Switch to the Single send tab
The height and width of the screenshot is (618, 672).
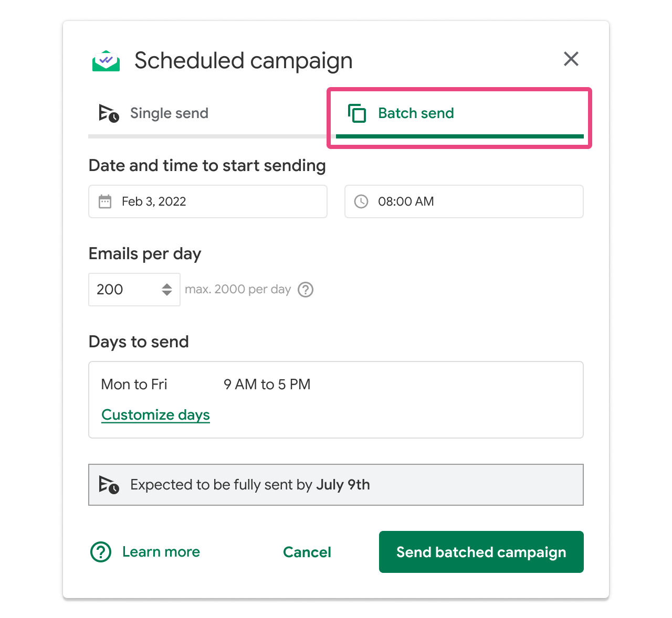click(169, 113)
